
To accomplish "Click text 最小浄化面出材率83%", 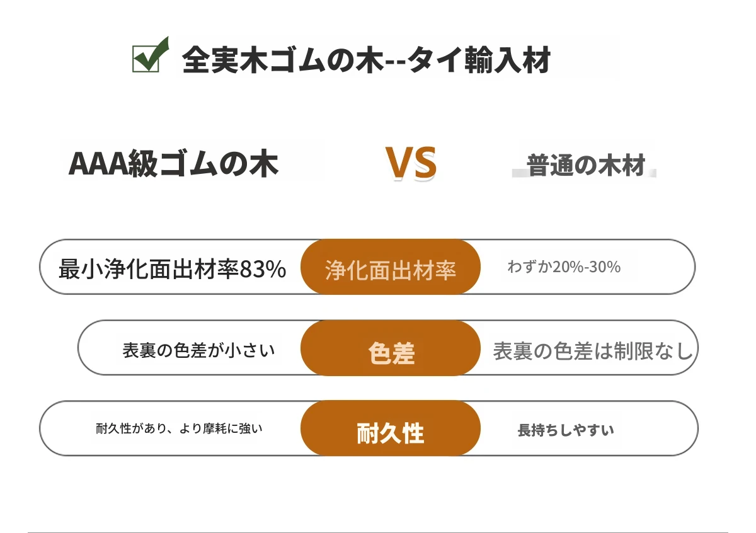I will pyautogui.click(x=172, y=269).
